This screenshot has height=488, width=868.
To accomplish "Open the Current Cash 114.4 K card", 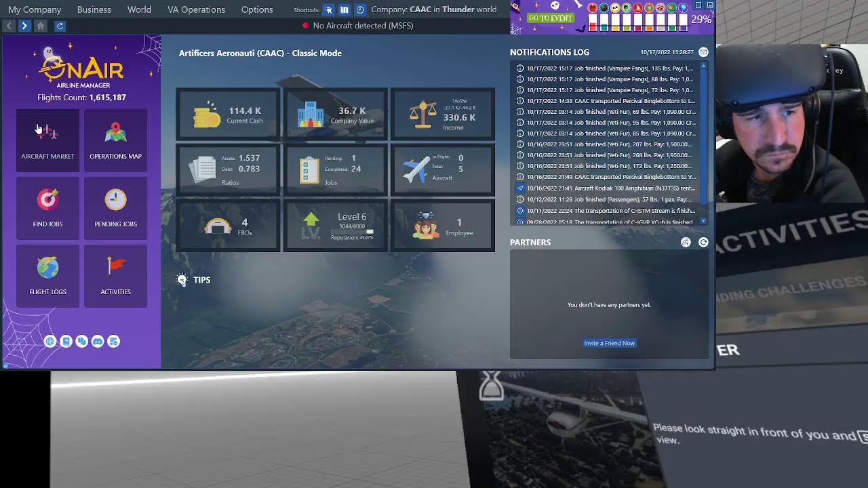I will click(228, 115).
